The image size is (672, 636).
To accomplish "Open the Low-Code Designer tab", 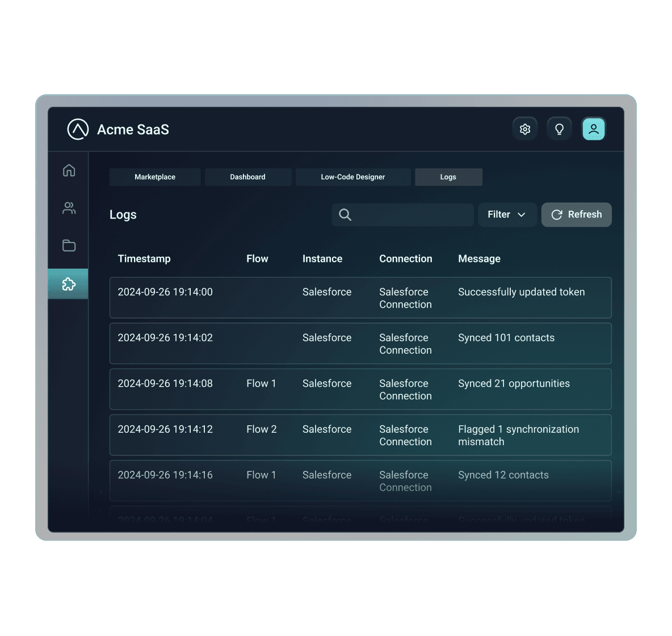I will (353, 177).
